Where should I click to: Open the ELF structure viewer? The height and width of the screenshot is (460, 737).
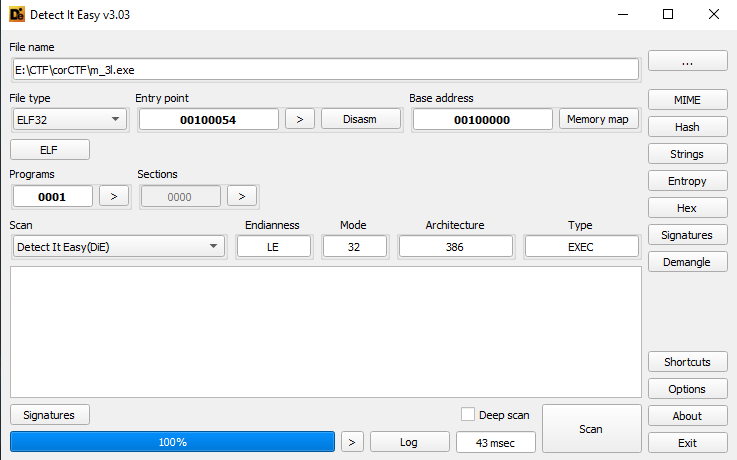coord(50,149)
